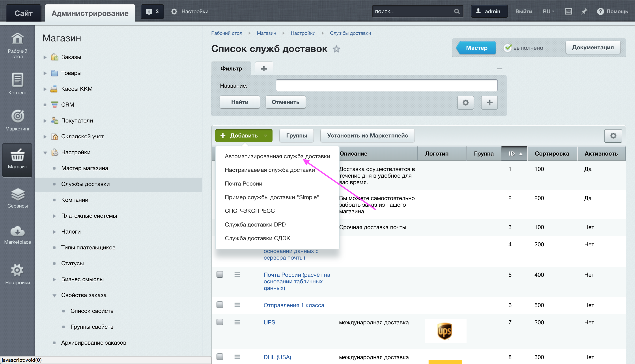
Task: Select Служба доставки СДЭК menu option
Action: pos(257,238)
